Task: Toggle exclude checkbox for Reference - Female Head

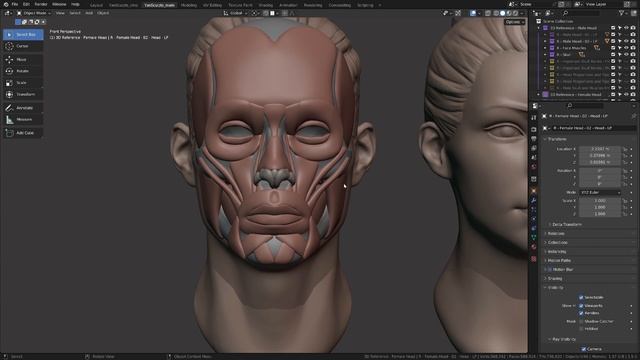Action: 613,94
